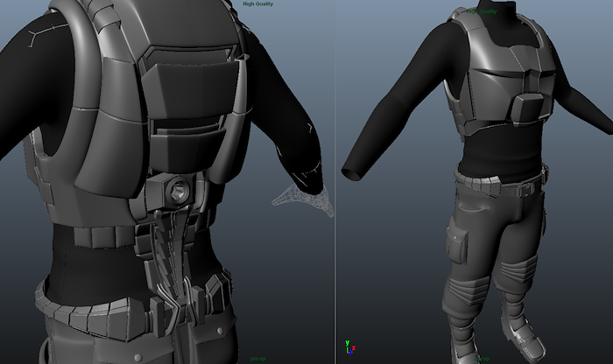
Task: Pick the thigh cargo pocket on the pants
Action: pos(457,241)
